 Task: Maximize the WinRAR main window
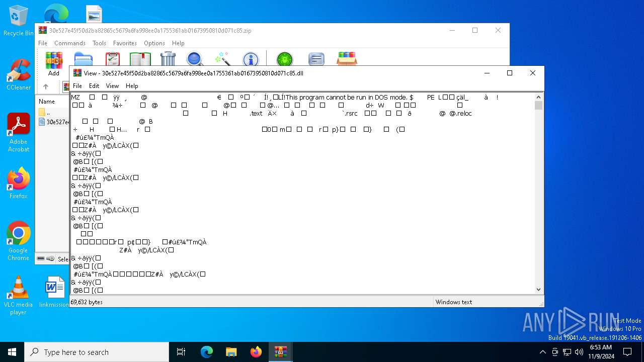click(475, 30)
